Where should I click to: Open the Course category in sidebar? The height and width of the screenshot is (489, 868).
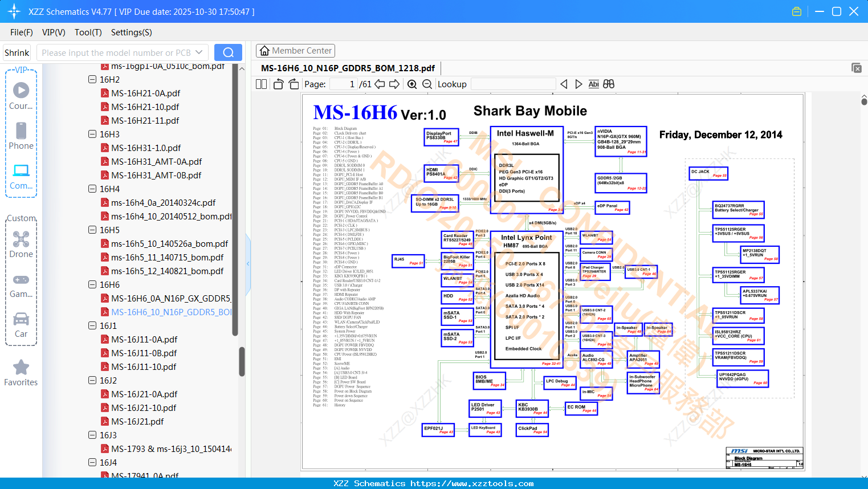point(21,96)
